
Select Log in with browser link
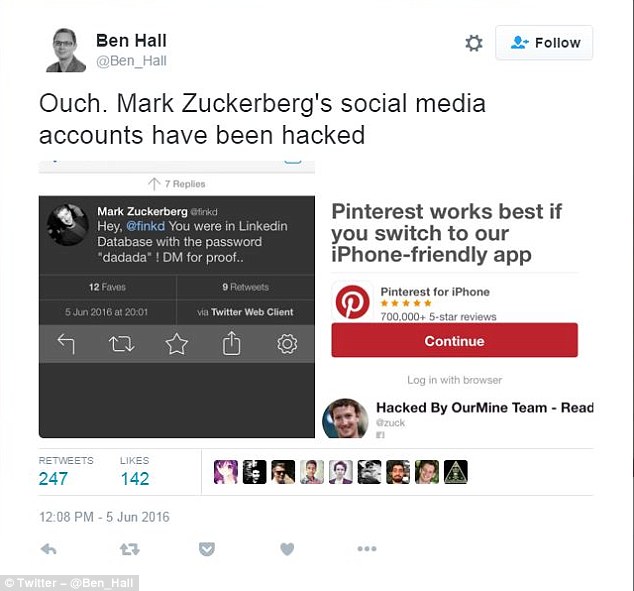[x=454, y=380]
